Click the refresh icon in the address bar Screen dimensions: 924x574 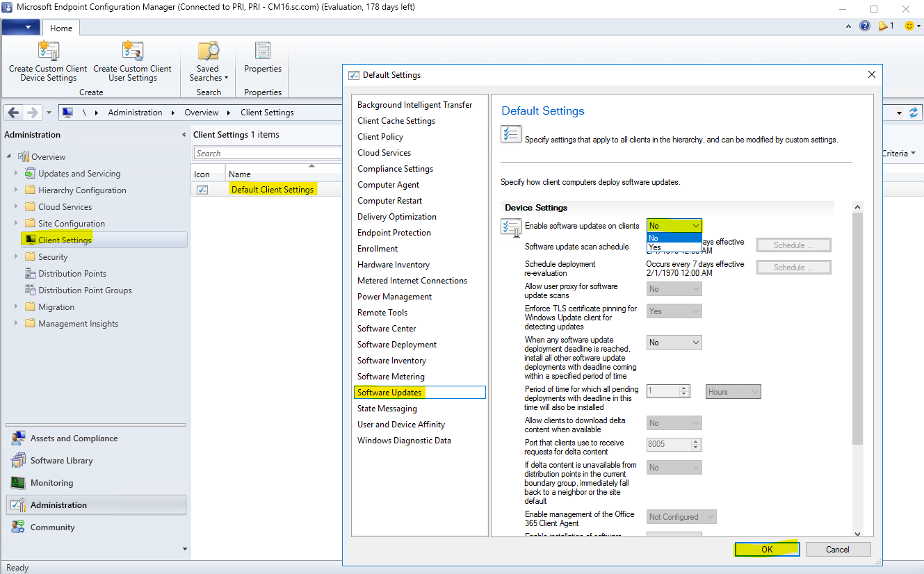pyautogui.click(x=913, y=112)
